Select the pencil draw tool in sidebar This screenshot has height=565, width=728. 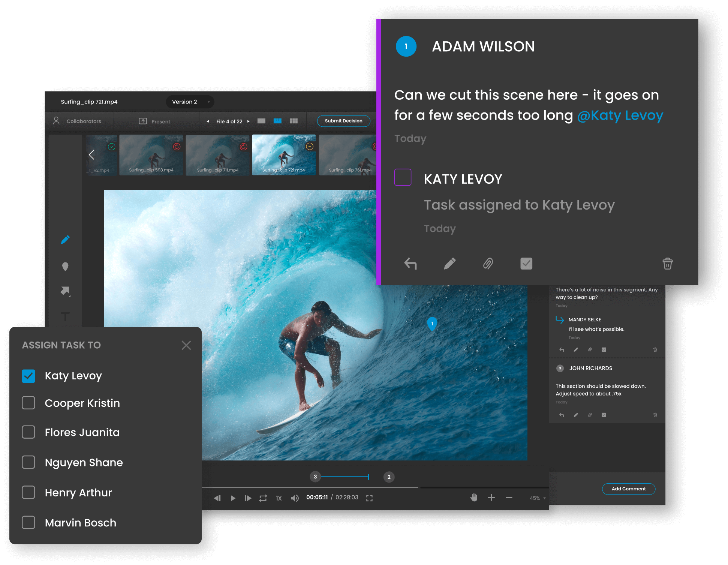click(x=65, y=240)
